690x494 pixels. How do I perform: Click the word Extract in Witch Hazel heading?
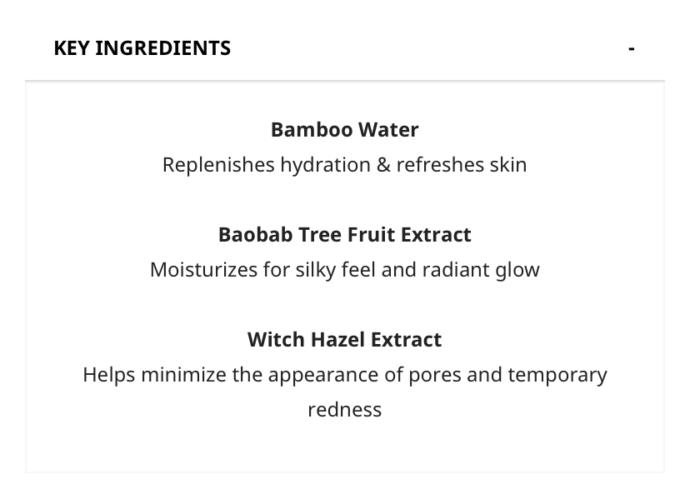tap(406, 340)
